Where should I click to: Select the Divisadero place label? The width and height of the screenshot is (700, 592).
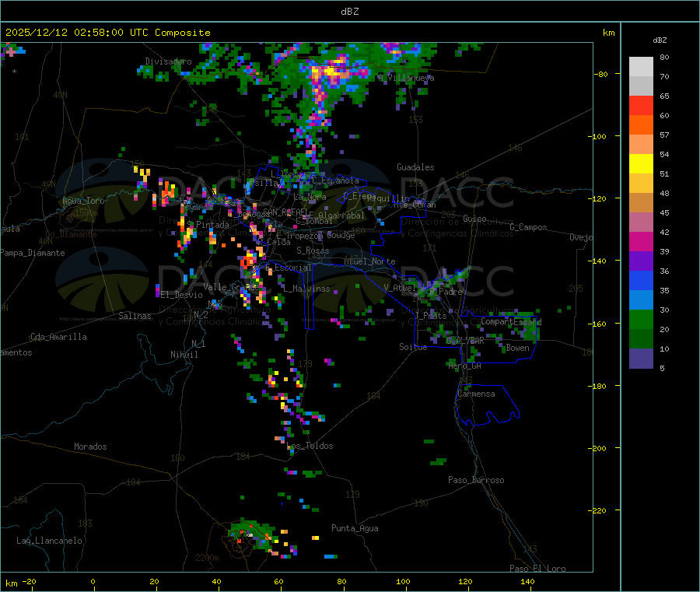click(168, 61)
